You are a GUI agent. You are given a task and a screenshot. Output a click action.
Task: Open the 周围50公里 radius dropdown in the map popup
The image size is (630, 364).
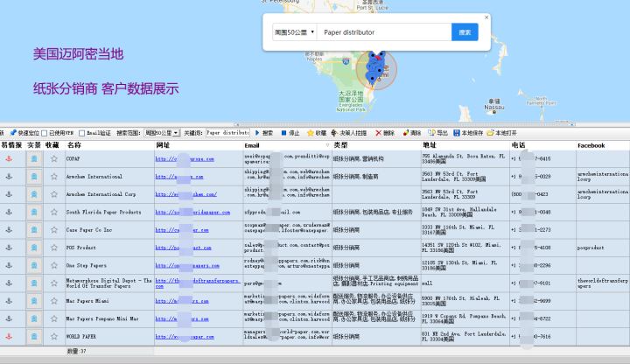click(x=295, y=32)
